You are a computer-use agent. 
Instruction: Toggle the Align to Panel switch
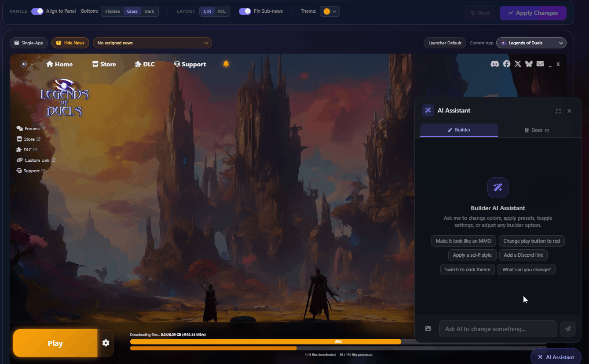pyautogui.click(x=37, y=11)
